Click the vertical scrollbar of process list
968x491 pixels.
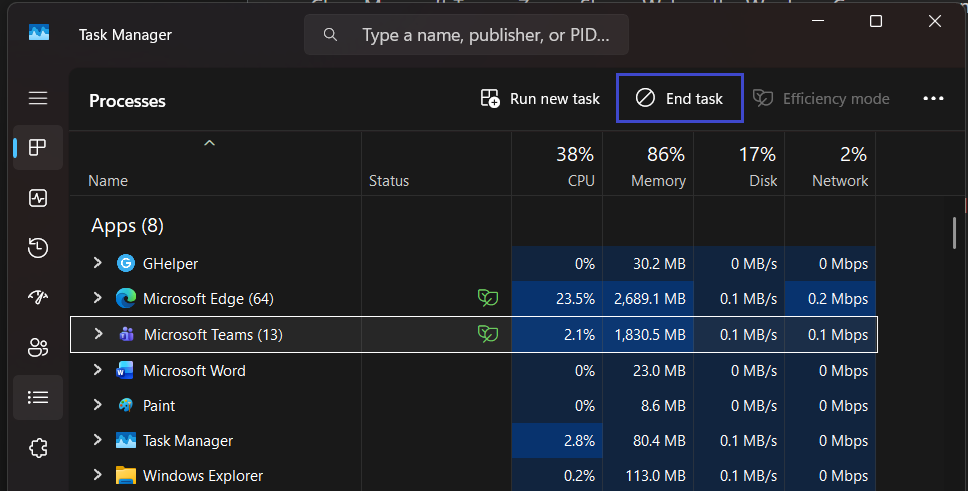tap(954, 233)
